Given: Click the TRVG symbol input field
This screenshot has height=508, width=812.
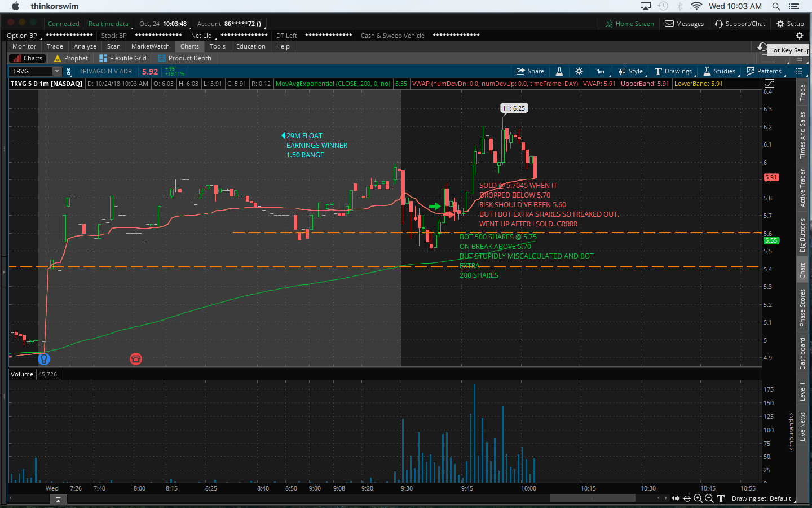Looking at the screenshot, I should (31, 71).
